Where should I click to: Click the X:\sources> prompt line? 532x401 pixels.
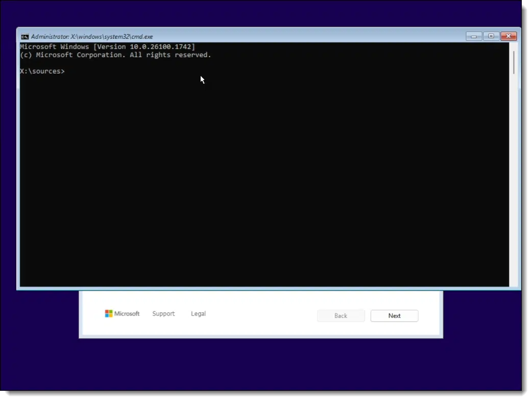pos(42,71)
